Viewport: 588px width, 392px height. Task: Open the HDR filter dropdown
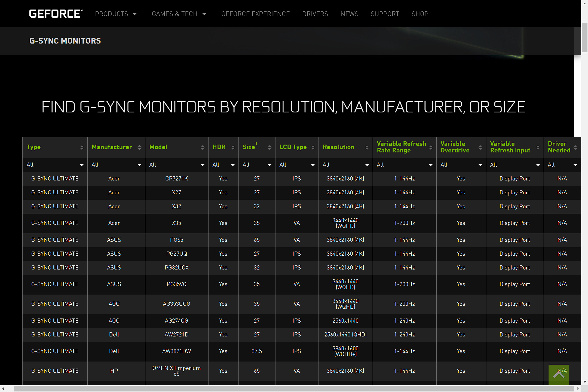point(223,165)
